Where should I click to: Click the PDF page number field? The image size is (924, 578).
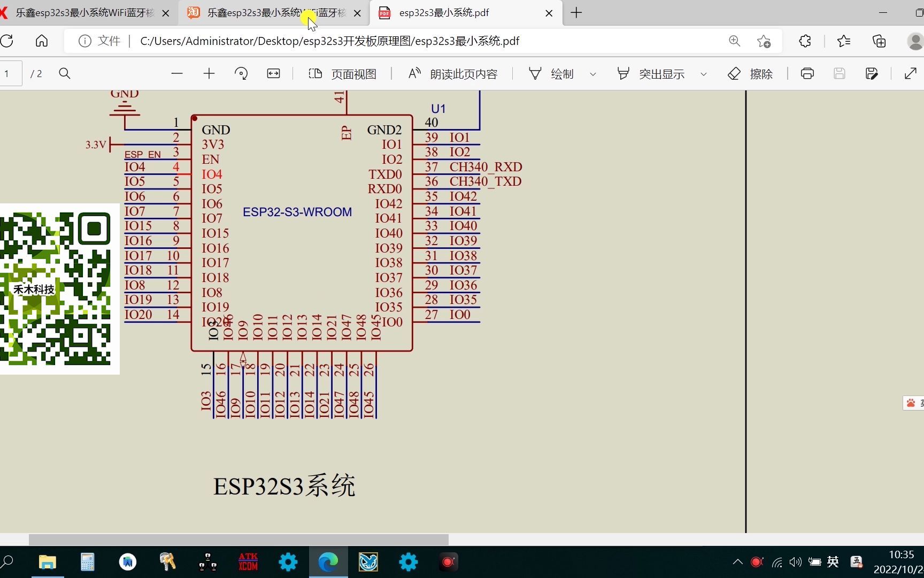pos(10,74)
